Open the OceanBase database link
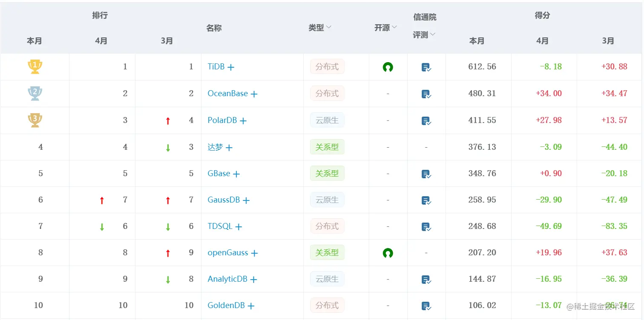This screenshot has height=320, width=644. 227,93
